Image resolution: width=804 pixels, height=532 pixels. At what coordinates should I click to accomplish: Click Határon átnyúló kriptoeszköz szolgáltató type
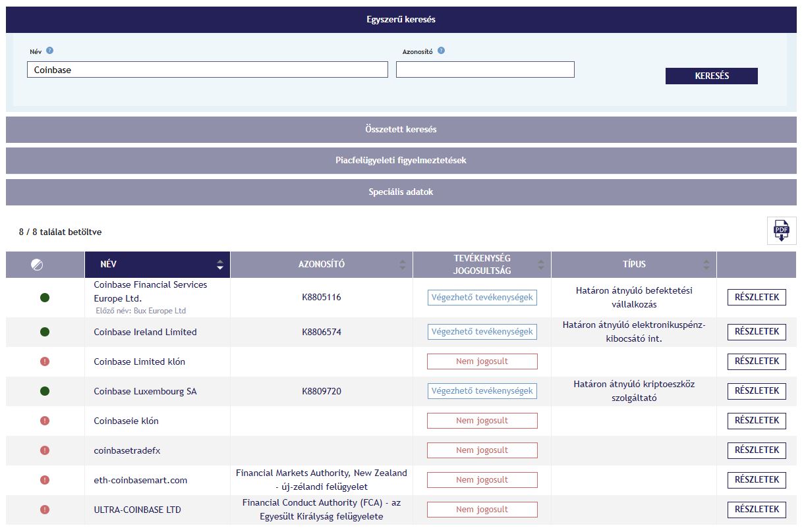[x=634, y=391]
